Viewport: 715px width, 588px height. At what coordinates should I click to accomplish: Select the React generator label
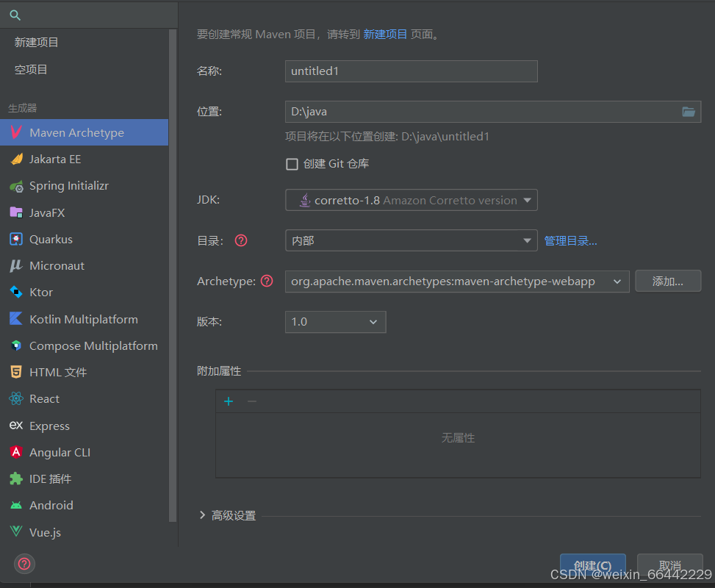(x=44, y=398)
